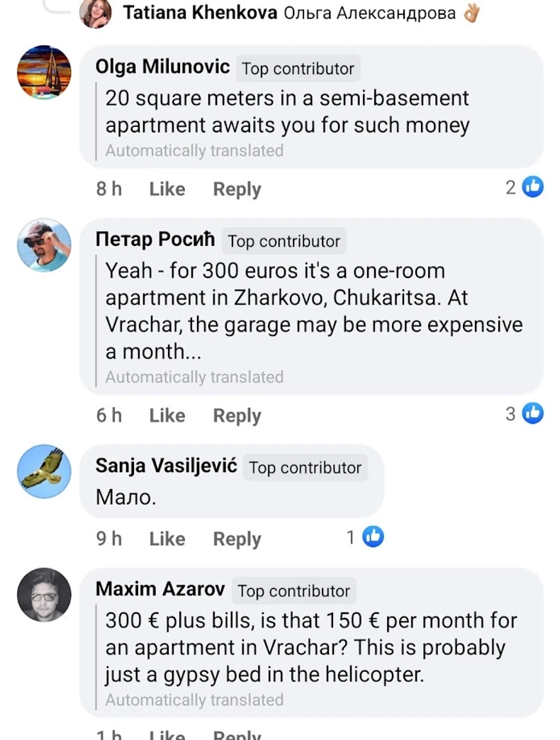Like Петар Росић's comment about Zharkovo
This screenshot has width=560, height=740.
[x=167, y=415]
